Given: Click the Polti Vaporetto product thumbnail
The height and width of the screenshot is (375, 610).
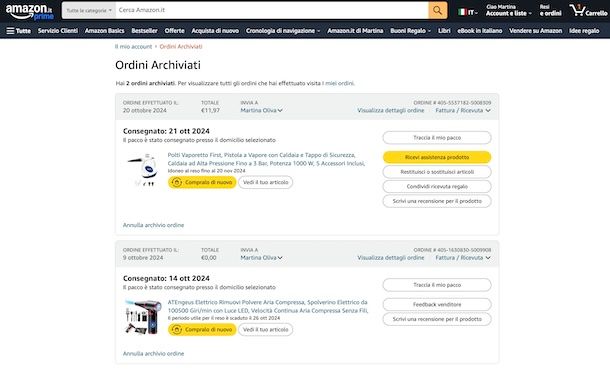Looking at the screenshot, I should 143,170.
